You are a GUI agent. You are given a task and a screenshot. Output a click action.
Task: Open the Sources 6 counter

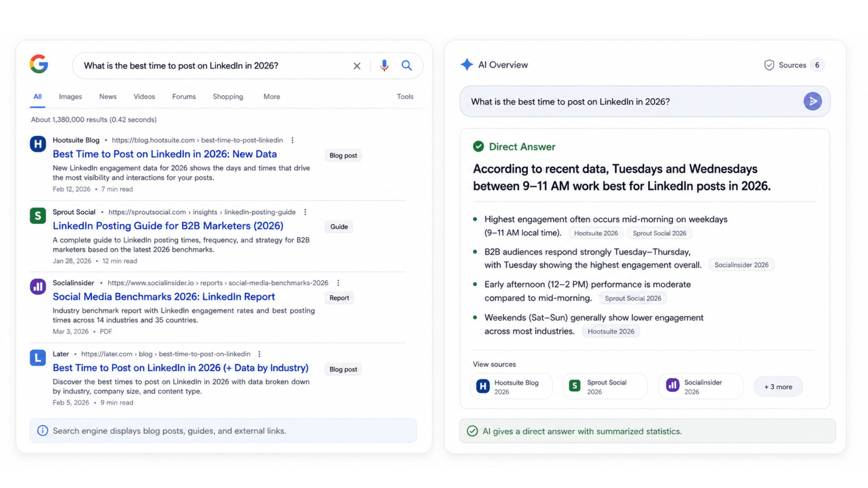tap(817, 65)
